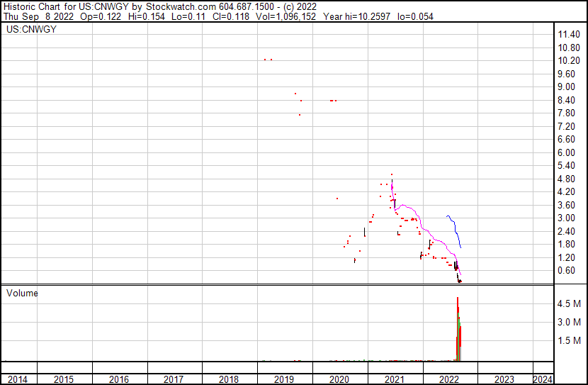Click the Volume panel label

(22, 293)
